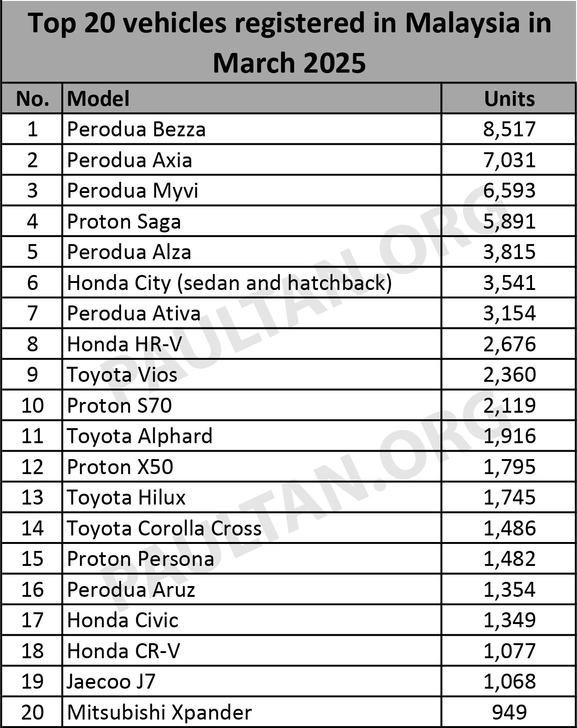This screenshot has width=577, height=728.
Task: Click the table title heading
Action: (289, 42)
